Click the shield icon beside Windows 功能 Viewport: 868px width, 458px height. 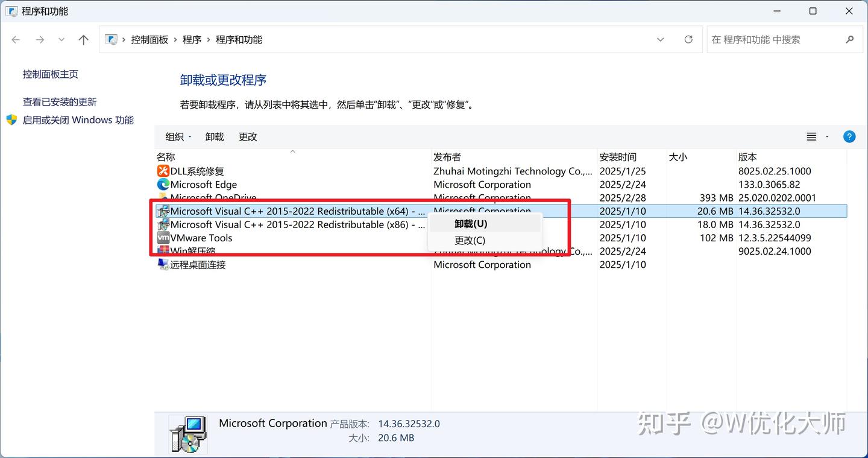coord(11,119)
